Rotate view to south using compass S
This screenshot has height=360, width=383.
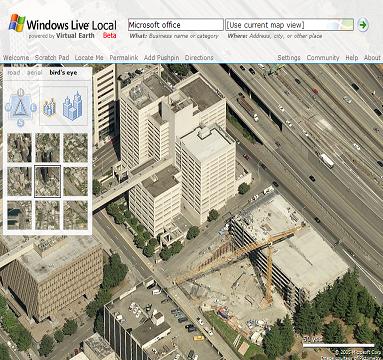21,123
